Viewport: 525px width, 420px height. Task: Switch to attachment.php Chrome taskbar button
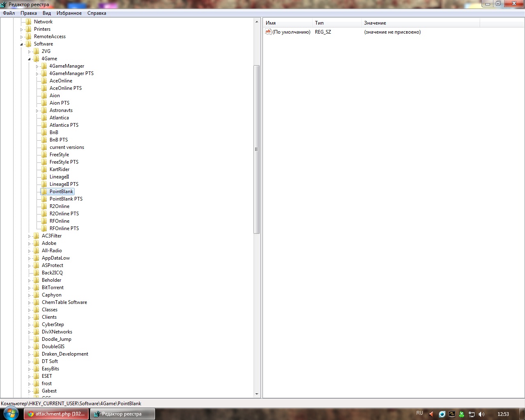[x=56, y=414]
